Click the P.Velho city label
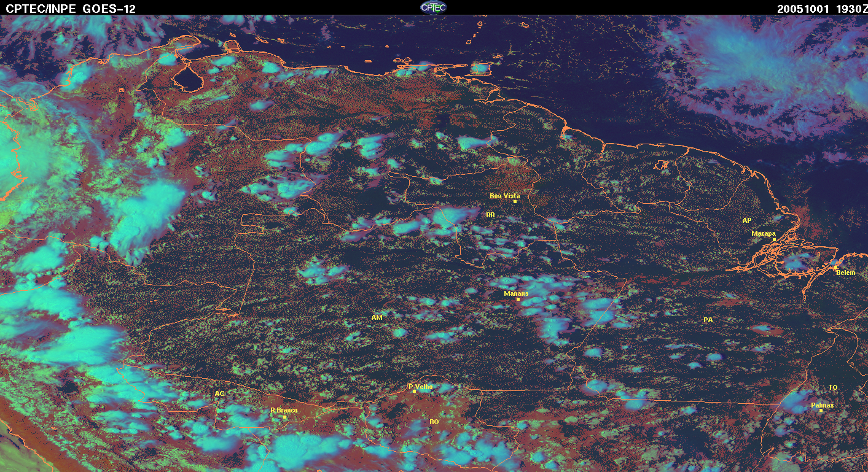This screenshot has height=472, width=868. 421,387
